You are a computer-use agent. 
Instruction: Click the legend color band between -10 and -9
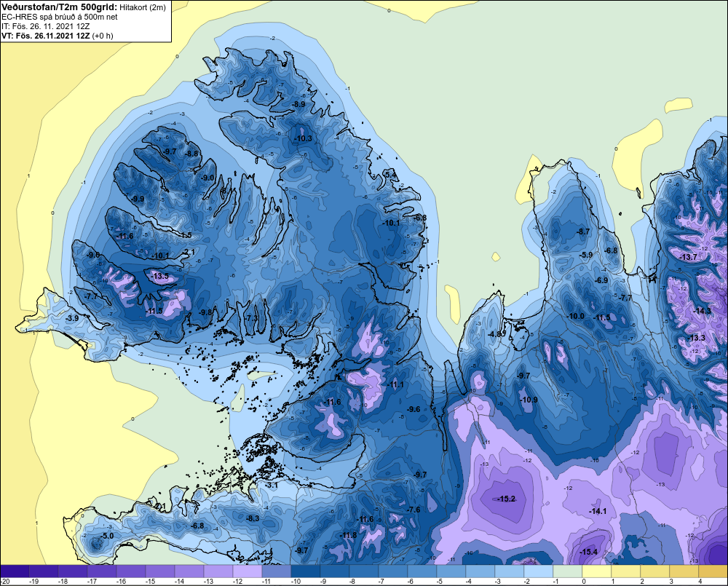pos(305,571)
